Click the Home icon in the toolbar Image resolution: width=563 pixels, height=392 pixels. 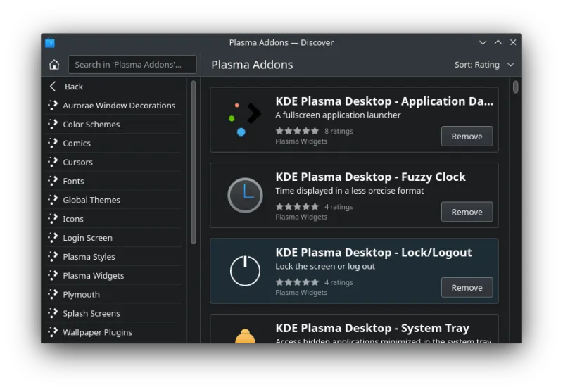point(54,65)
